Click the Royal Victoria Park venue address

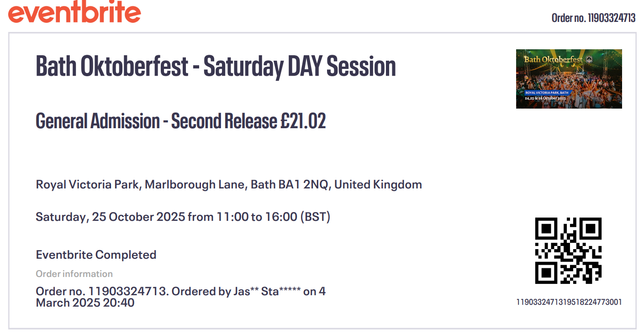(x=229, y=185)
